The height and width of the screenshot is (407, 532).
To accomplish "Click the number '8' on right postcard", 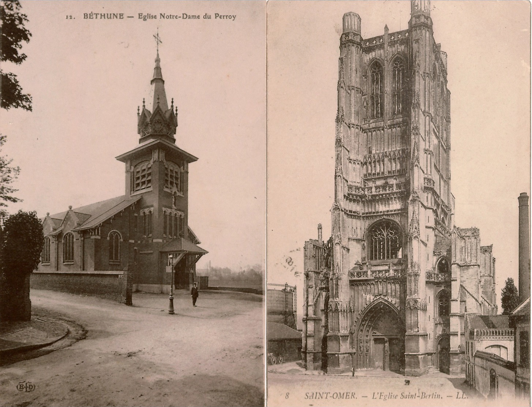I will pyautogui.click(x=287, y=396).
